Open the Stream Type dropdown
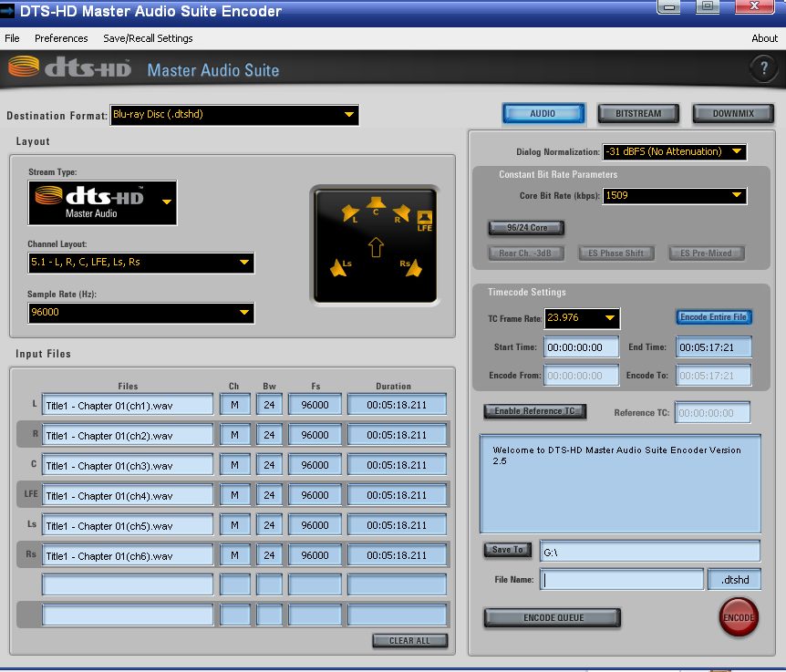The width and height of the screenshot is (786, 672). click(103, 202)
